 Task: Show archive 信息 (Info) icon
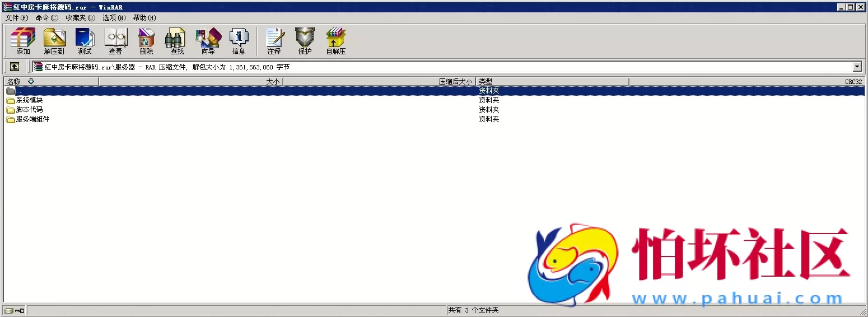click(239, 41)
